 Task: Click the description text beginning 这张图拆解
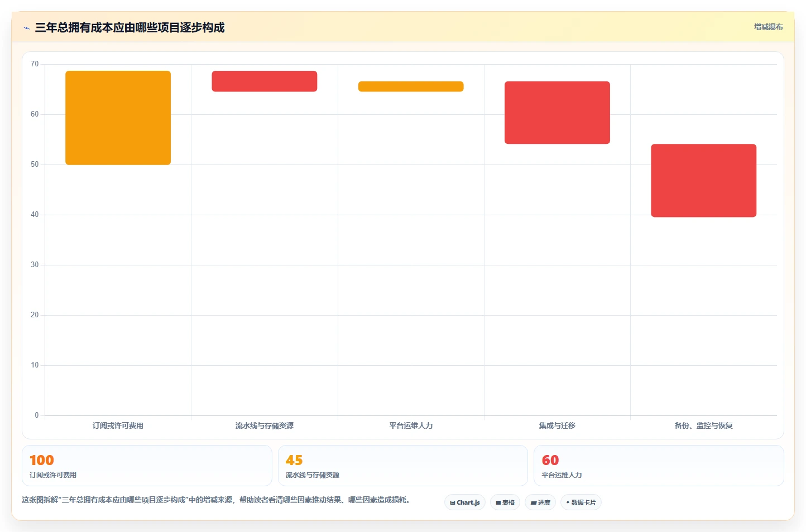[218, 500]
